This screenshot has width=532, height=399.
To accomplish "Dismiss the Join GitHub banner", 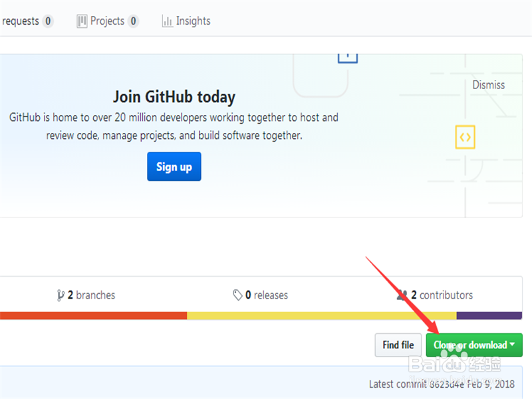I will pos(488,85).
